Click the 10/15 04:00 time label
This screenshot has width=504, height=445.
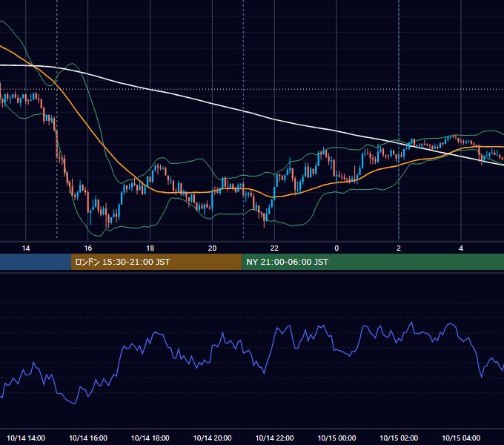pos(461,438)
